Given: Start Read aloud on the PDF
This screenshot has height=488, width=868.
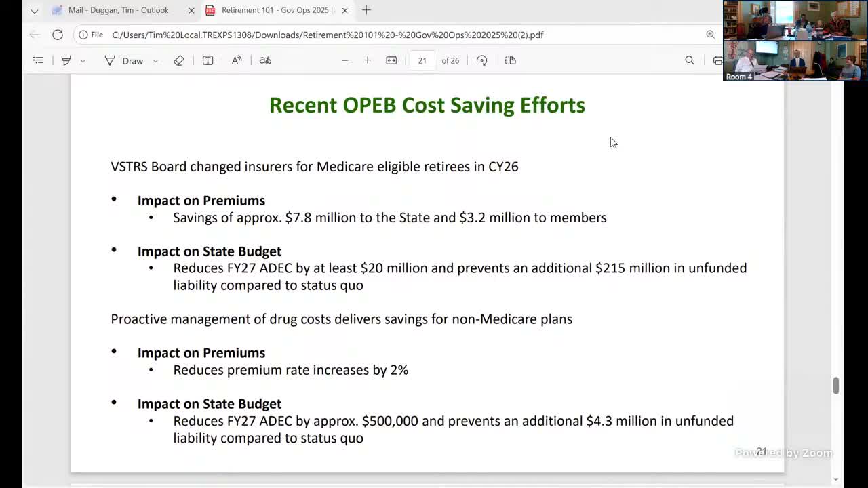Looking at the screenshot, I should [x=236, y=60].
